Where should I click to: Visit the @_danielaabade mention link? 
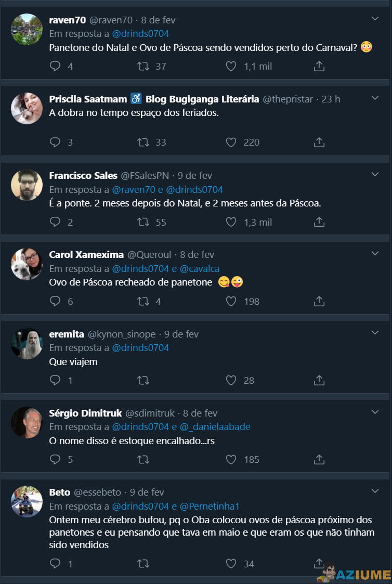(x=215, y=427)
